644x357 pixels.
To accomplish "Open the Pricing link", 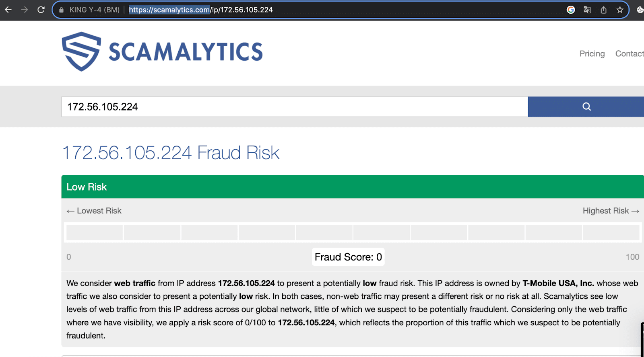I will tap(592, 53).
